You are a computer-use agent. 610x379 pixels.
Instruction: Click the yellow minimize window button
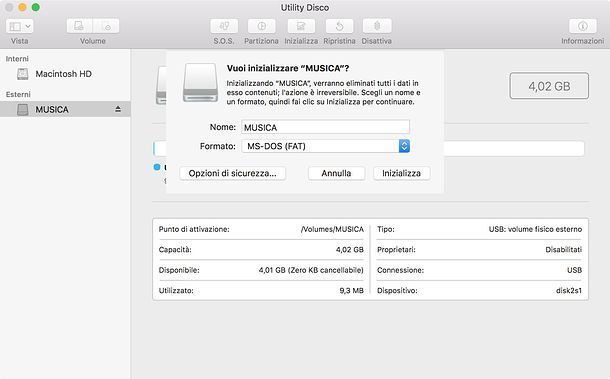point(22,7)
